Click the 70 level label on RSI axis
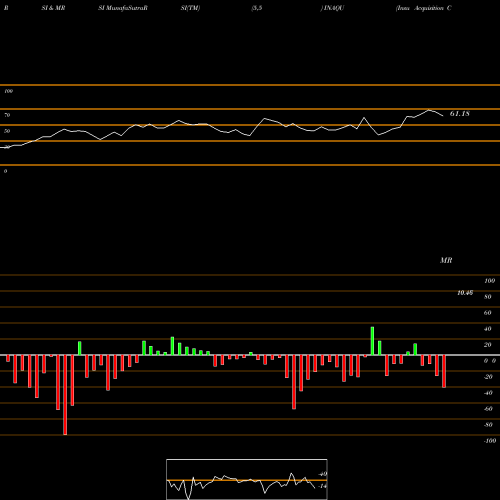The height and width of the screenshot is (500, 500). point(7,115)
